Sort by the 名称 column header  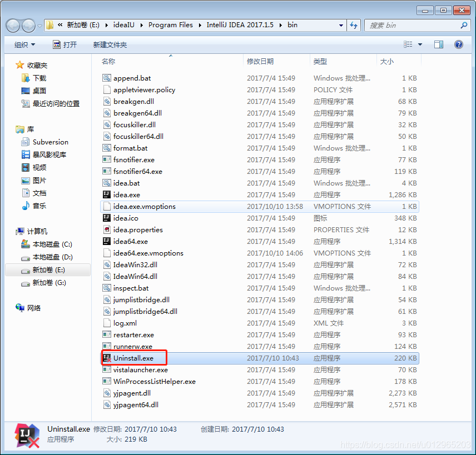click(108, 61)
